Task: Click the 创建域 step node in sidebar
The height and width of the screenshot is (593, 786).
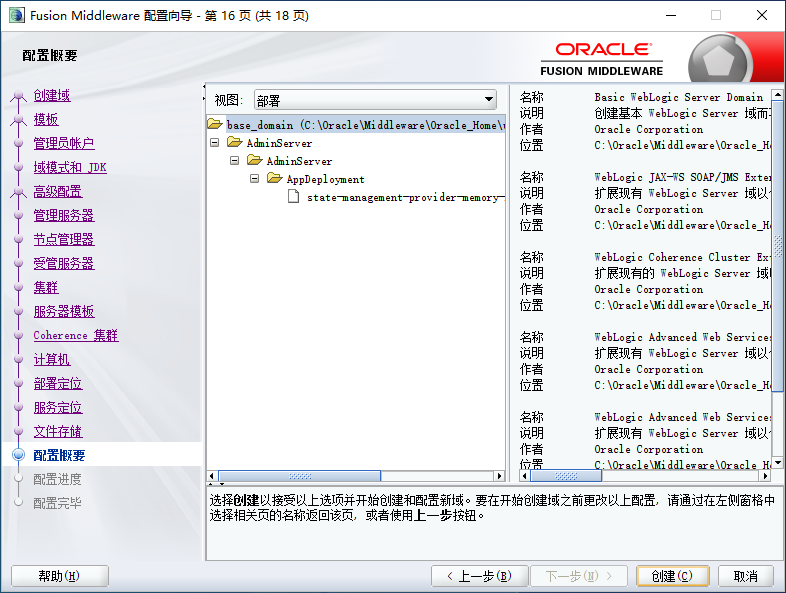Action: [19, 95]
